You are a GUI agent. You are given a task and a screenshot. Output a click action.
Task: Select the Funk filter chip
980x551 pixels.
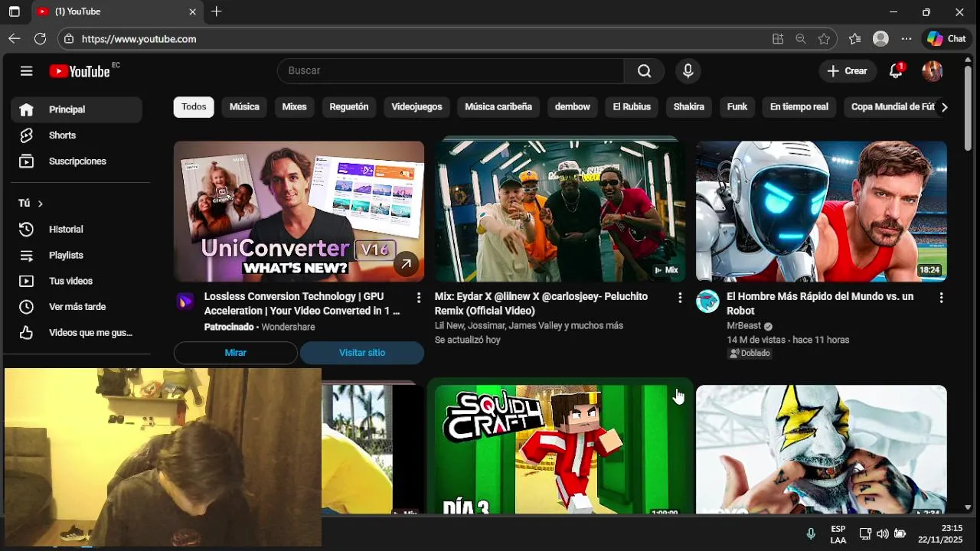[737, 107]
